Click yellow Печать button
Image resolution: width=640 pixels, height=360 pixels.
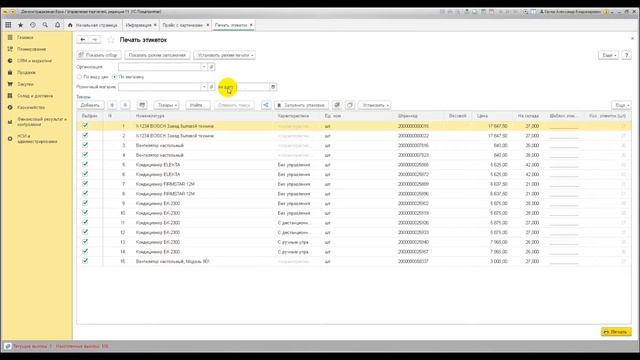coord(616,332)
